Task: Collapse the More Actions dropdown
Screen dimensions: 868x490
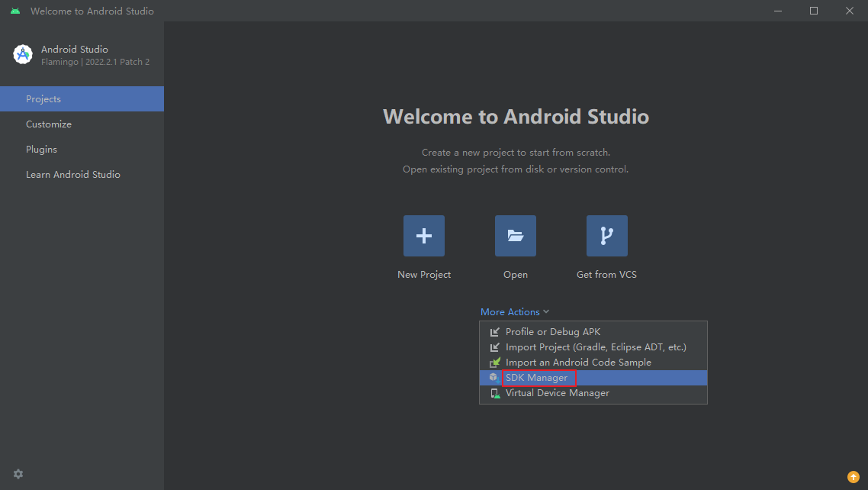Action: [515, 311]
